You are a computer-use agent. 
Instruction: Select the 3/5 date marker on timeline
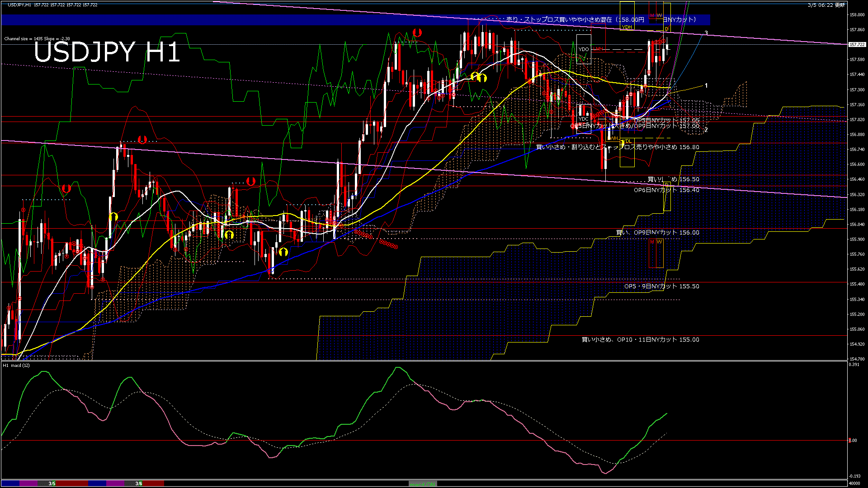(52, 483)
